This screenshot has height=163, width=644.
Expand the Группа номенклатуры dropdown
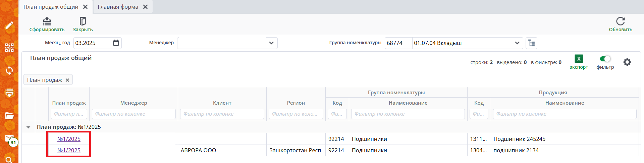click(517, 43)
